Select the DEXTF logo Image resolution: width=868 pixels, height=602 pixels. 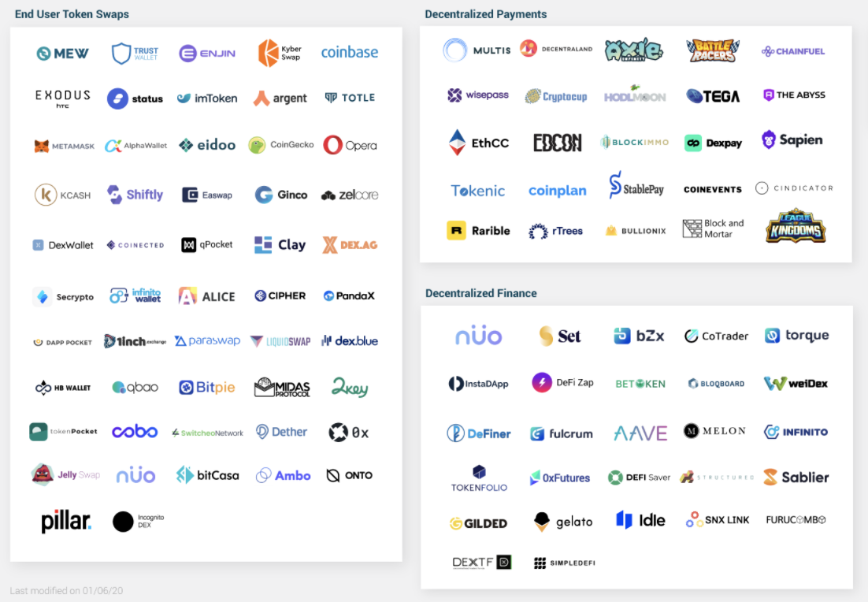point(481,563)
